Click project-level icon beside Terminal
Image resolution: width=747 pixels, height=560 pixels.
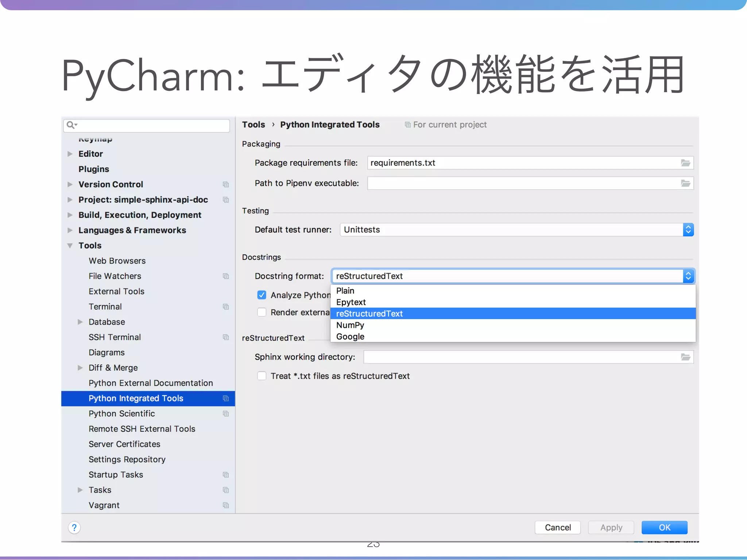pos(226,307)
